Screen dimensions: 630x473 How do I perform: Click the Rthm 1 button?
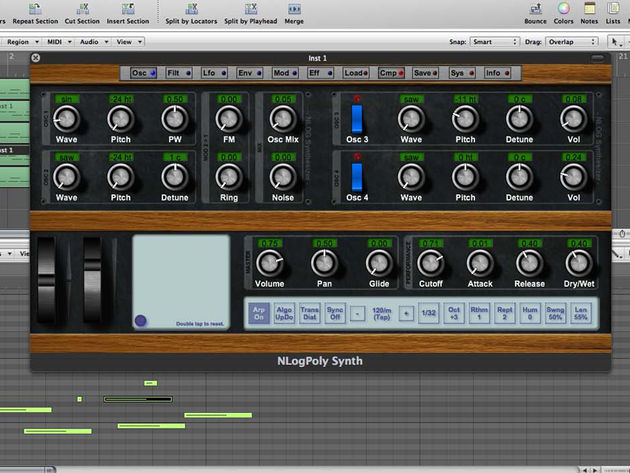[x=479, y=313]
